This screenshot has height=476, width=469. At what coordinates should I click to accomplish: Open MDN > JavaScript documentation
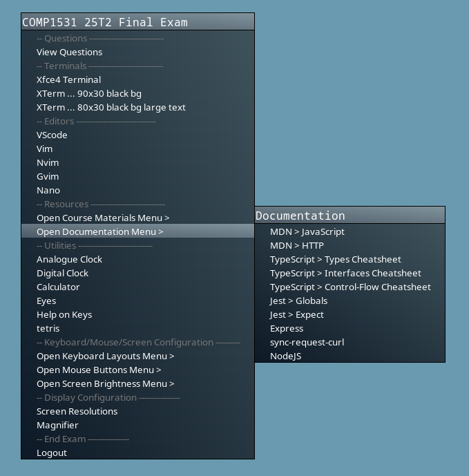click(307, 232)
